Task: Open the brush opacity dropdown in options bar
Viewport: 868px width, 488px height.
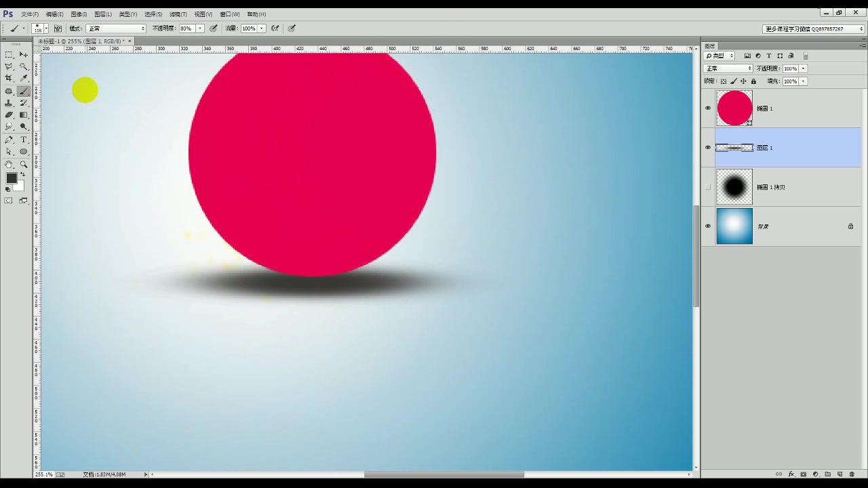Action: tap(199, 28)
